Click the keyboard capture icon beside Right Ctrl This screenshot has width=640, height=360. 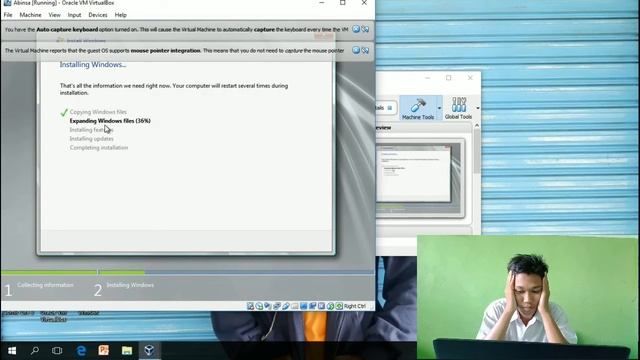[x=339, y=306]
